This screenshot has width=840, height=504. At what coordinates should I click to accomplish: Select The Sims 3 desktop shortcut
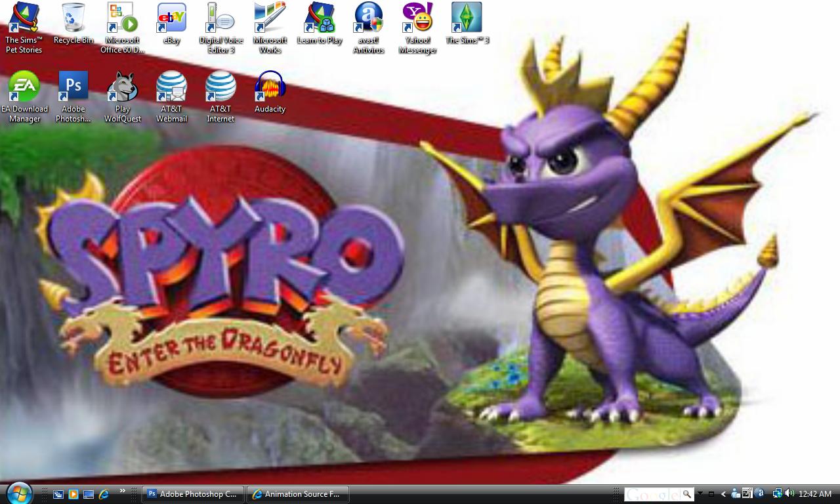pos(467,24)
